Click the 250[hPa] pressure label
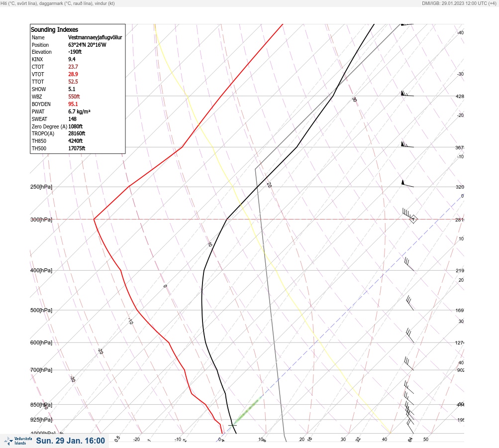The height and width of the screenshot is (448, 499). 41,187
